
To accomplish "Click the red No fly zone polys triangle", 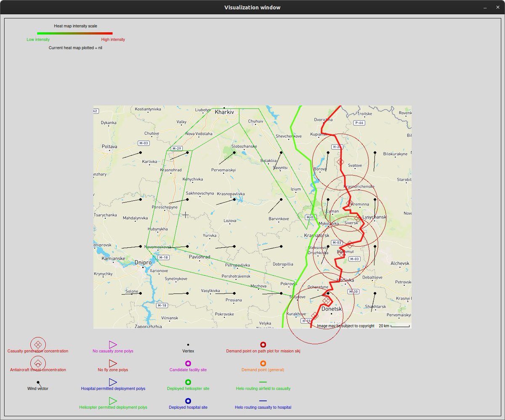I will (113, 363).
